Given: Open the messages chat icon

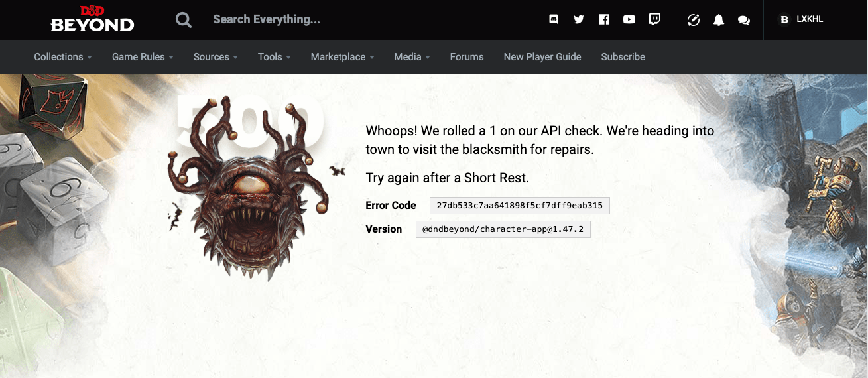Looking at the screenshot, I should 744,20.
